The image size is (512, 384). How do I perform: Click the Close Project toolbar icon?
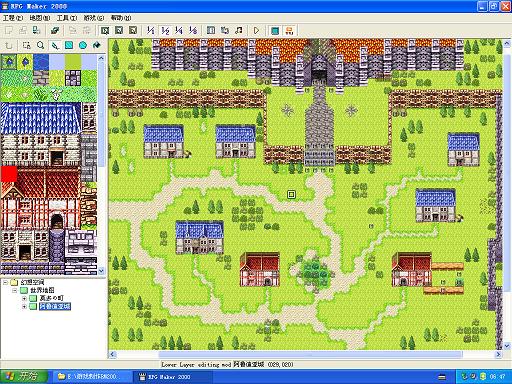click(36, 31)
